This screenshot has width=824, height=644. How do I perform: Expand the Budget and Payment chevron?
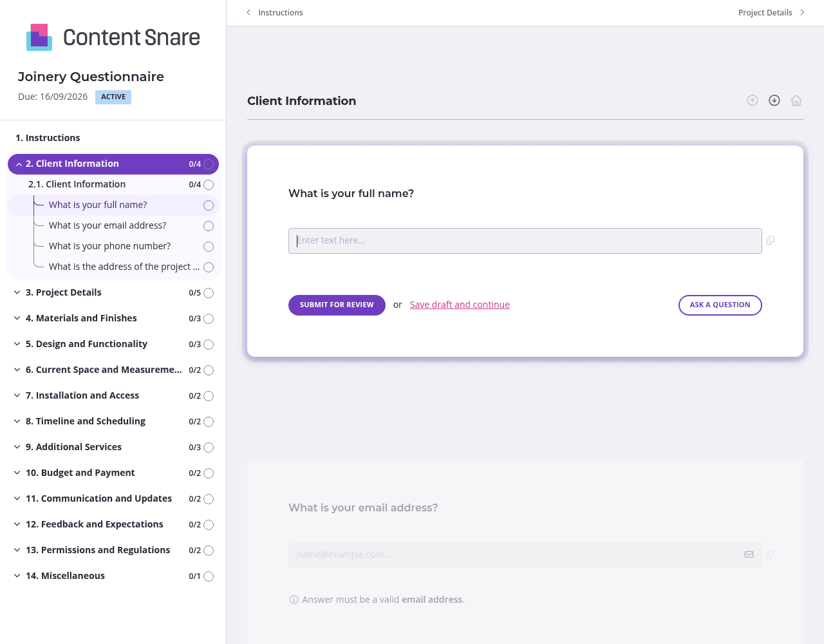[x=17, y=473]
